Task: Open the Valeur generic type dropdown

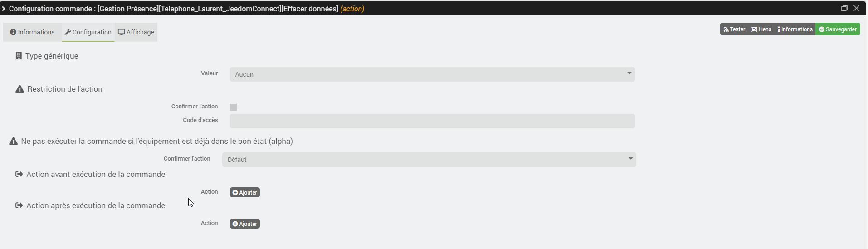Action: [432, 74]
